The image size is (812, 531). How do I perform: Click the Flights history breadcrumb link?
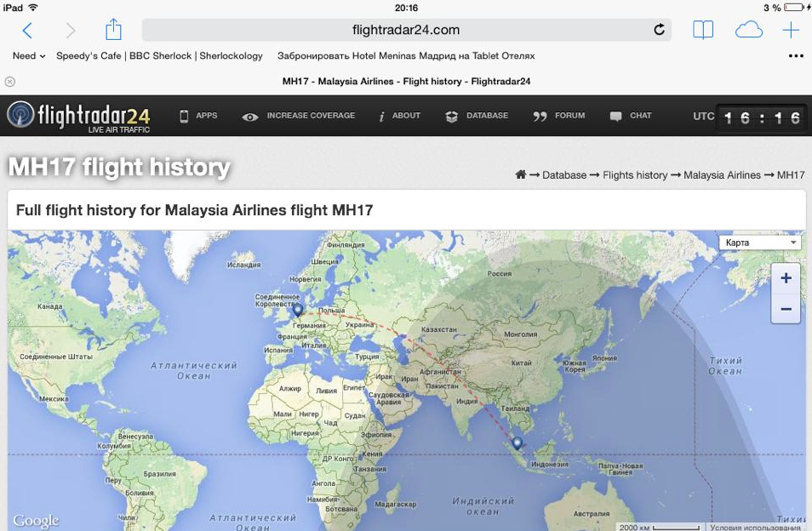[x=635, y=175]
